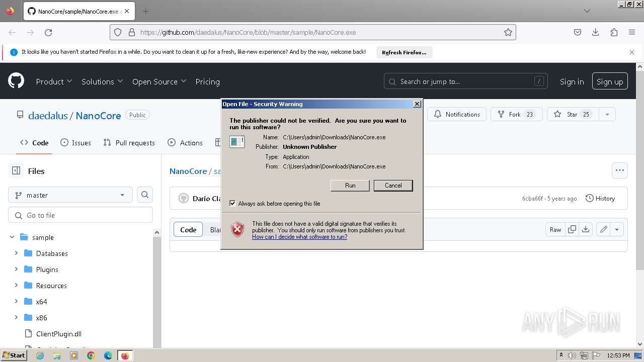The image size is (644, 362).
Task: Go to the Pricing page
Action: (207, 81)
